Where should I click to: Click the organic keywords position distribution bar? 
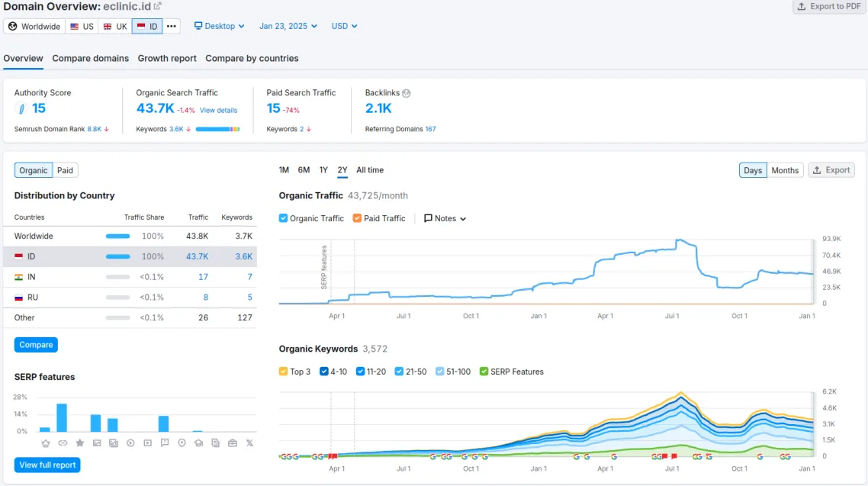coord(217,129)
